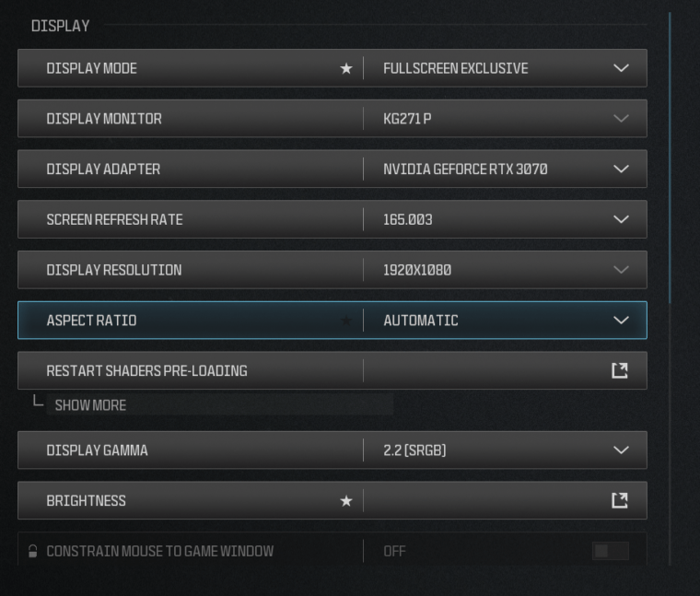
Task: Click the vertical scrollbar on right edge
Action: pyautogui.click(x=670, y=157)
